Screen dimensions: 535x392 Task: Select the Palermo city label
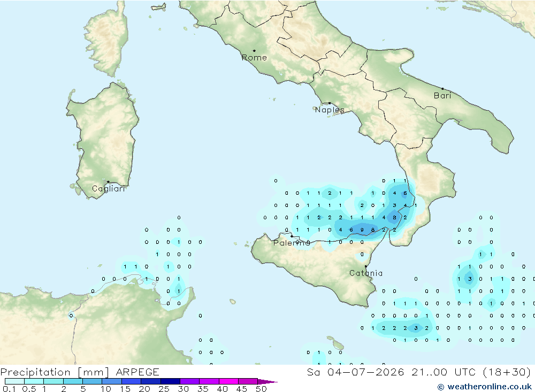[292, 243]
